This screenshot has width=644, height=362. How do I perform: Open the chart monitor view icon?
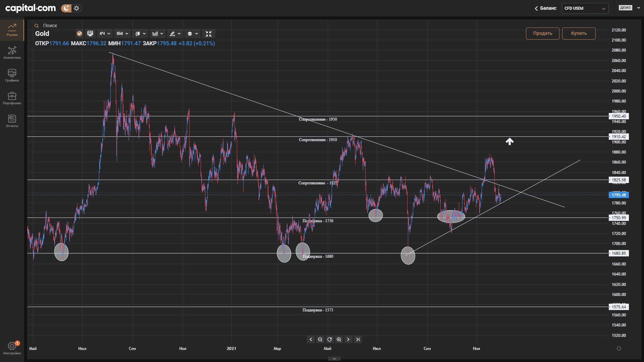pos(90,34)
